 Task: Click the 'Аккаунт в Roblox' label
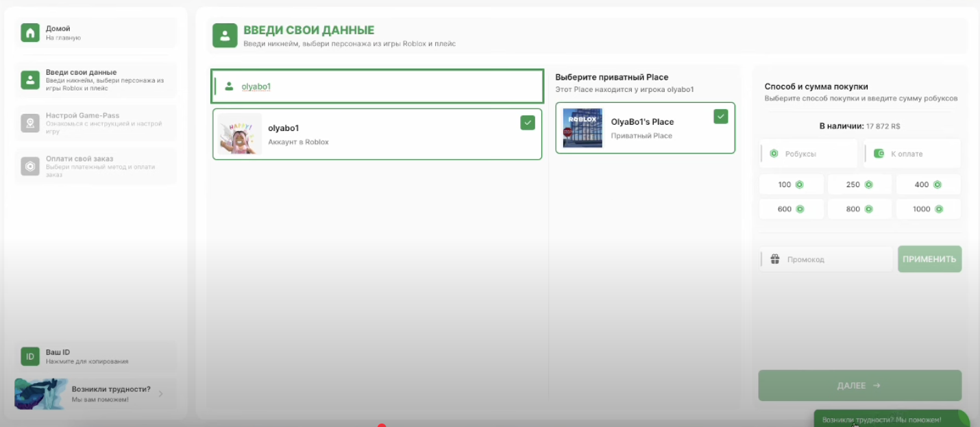(298, 142)
